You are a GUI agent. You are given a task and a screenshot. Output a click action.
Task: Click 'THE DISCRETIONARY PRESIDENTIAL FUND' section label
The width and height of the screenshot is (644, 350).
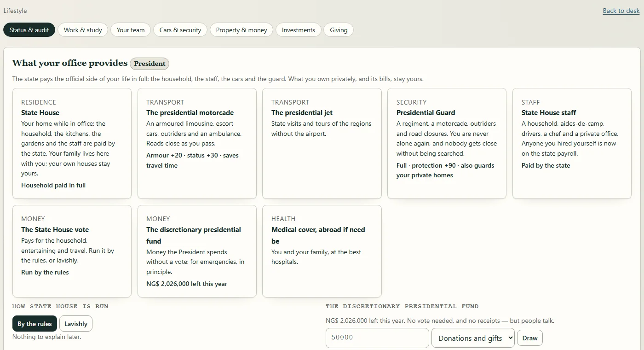(402, 306)
